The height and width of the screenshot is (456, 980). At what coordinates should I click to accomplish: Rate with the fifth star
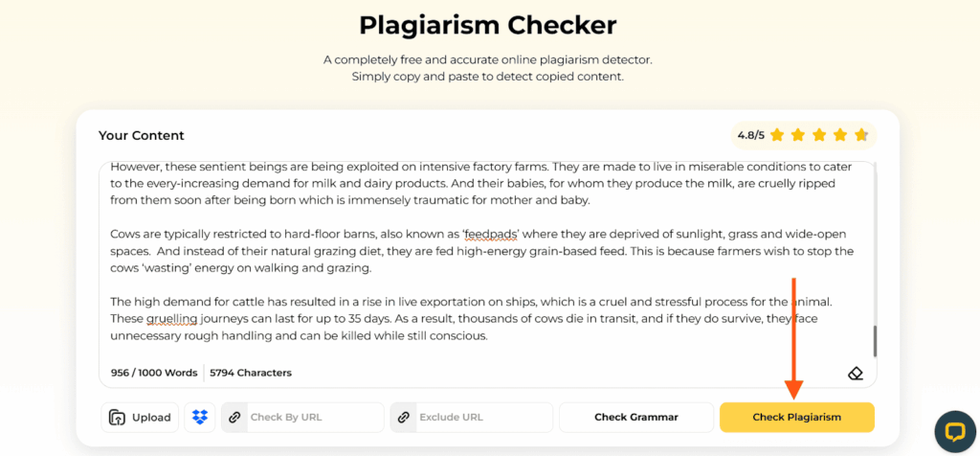(x=861, y=135)
